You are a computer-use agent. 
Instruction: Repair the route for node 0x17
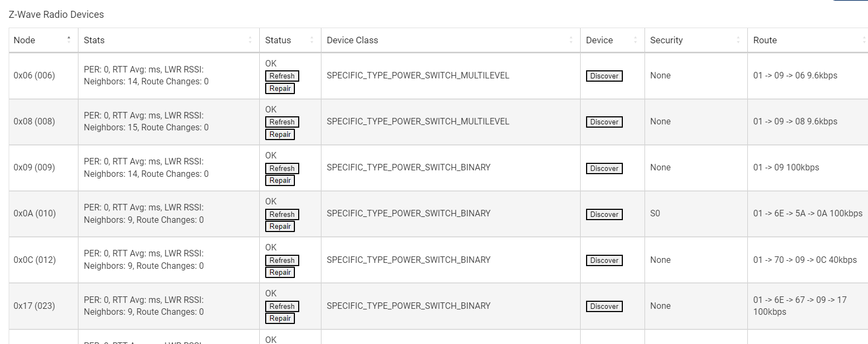click(x=280, y=319)
